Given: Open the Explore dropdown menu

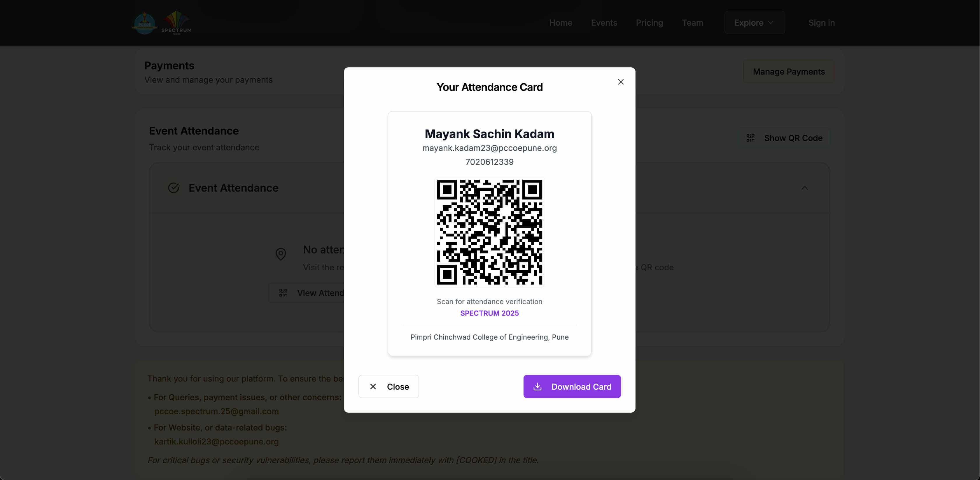Looking at the screenshot, I should 754,23.
